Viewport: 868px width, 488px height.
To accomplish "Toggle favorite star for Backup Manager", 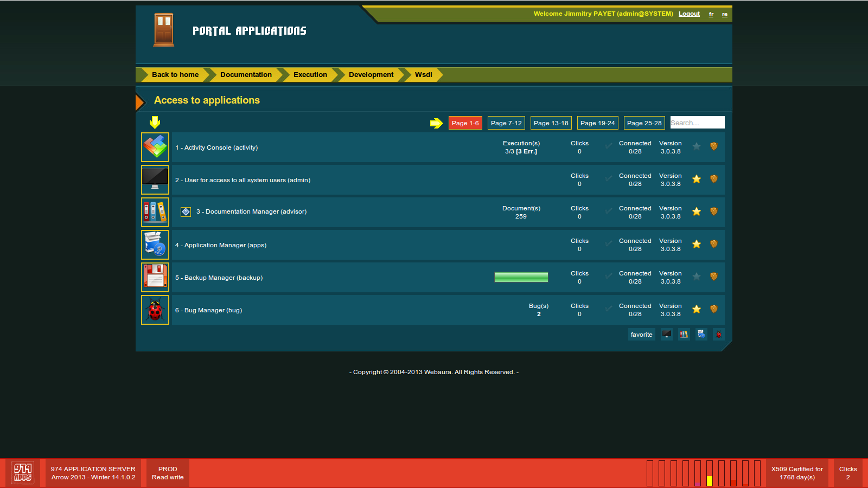I will click(x=697, y=277).
